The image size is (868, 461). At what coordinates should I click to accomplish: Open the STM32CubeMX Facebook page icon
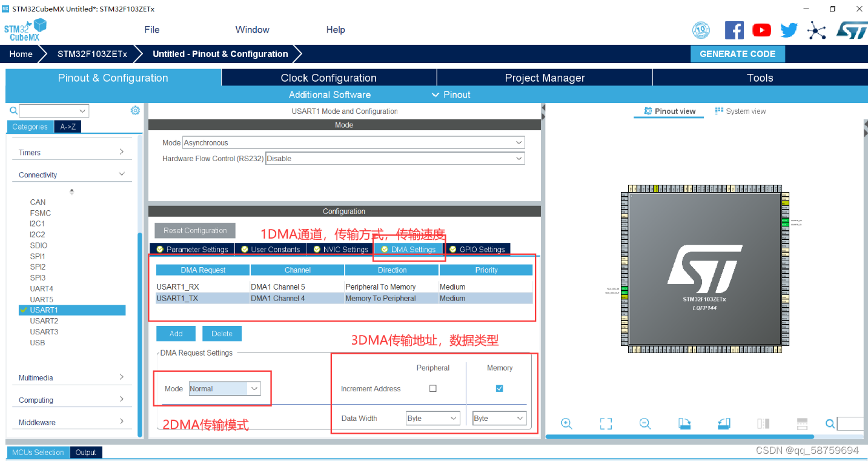pos(734,29)
